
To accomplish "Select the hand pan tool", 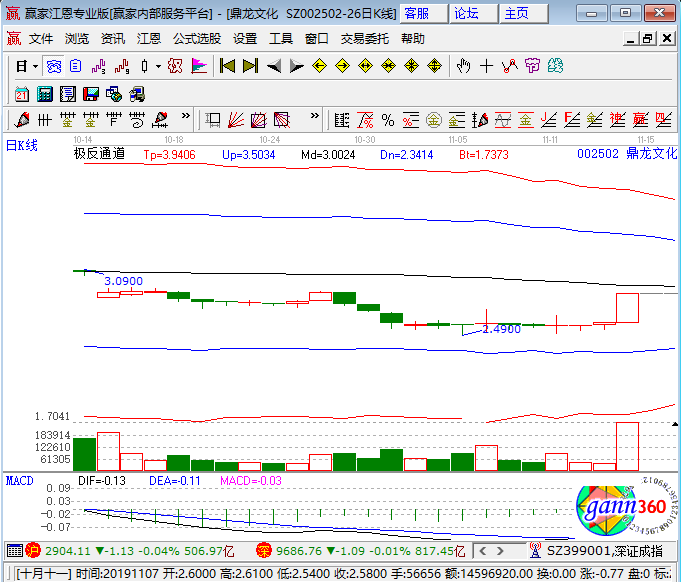I will pyautogui.click(x=463, y=66).
